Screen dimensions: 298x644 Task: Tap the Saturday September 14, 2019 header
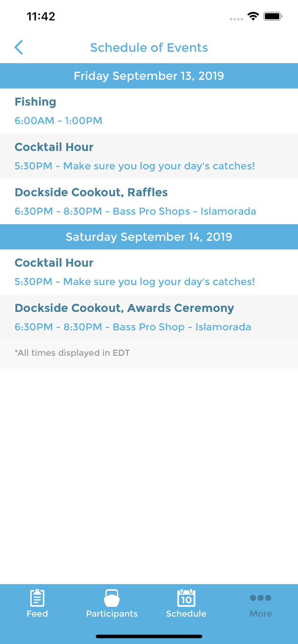coord(149,237)
